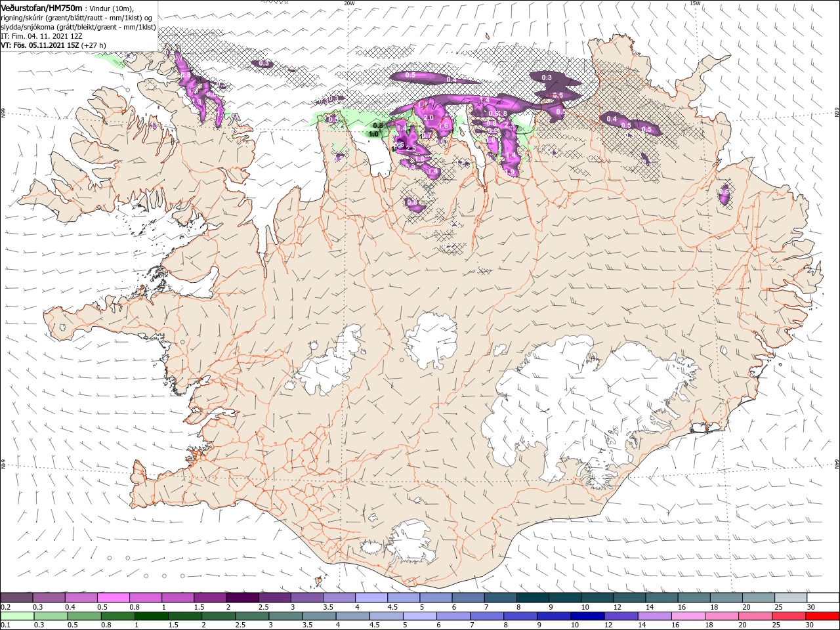Click the 30 label in the lower legend row
840x630 pixels.
(x=811, y=625)
